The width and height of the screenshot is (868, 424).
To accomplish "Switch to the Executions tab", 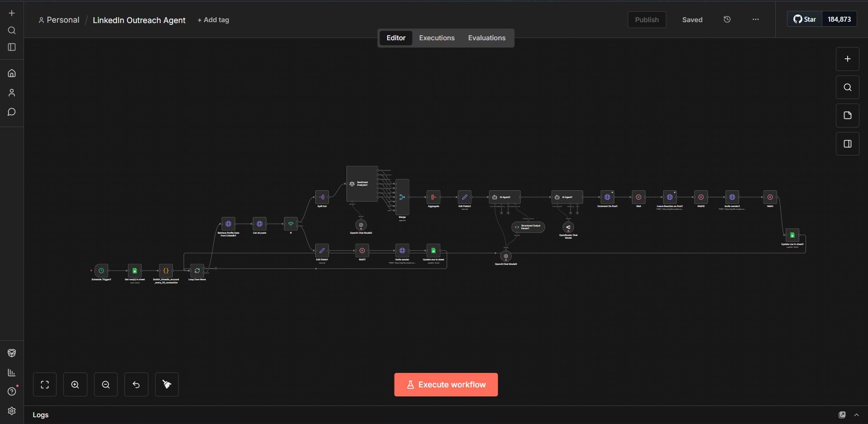I will point(437,38).
